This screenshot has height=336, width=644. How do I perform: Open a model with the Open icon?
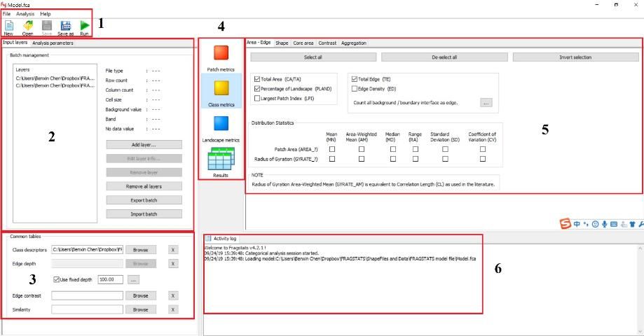click(27, 25)
